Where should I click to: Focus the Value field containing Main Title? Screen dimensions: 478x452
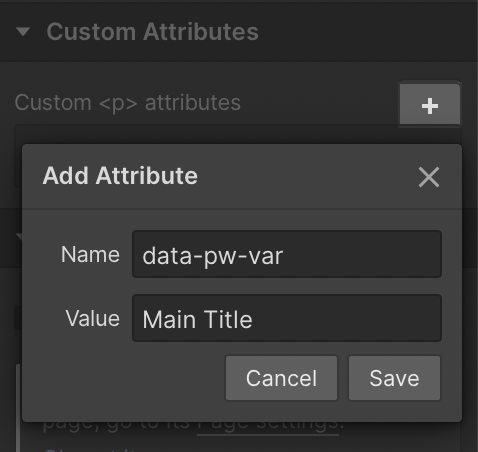(x=287, y=318)
